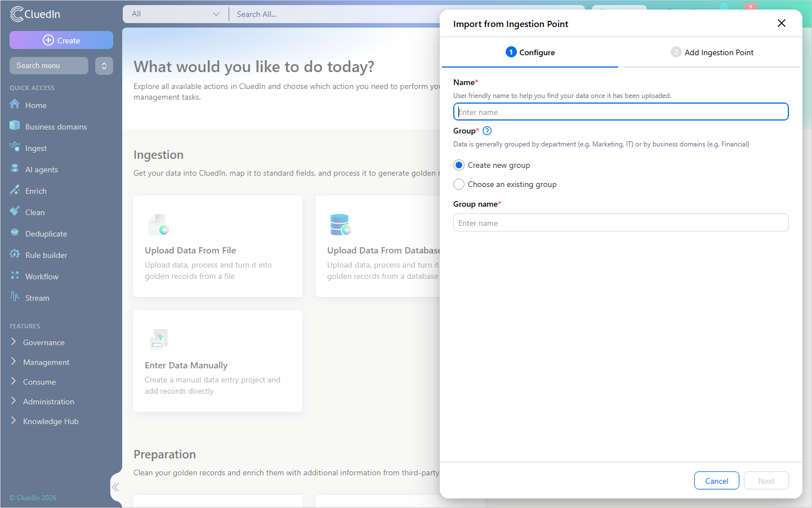Image resolution: width=812 pixels, height=508 pixels.
Task: Open the AI agents section
Action: click(42, 170)
